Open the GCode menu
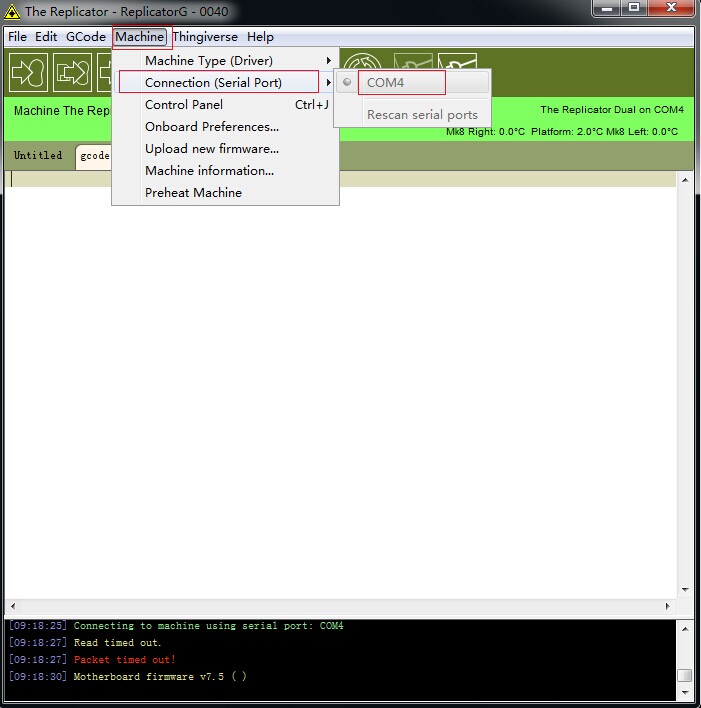Viewport: 701px width, 708px height. pyautogui.click(x=86, y=37)
